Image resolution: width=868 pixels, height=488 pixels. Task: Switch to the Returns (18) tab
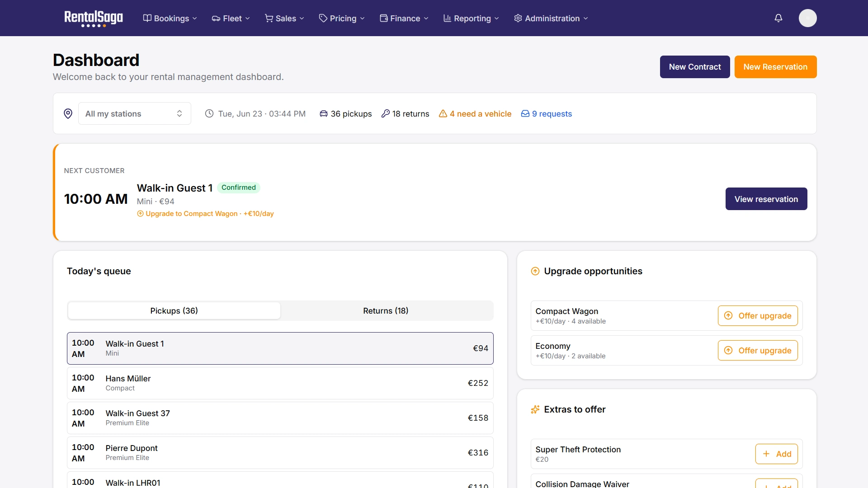click(x=386, y=311)
